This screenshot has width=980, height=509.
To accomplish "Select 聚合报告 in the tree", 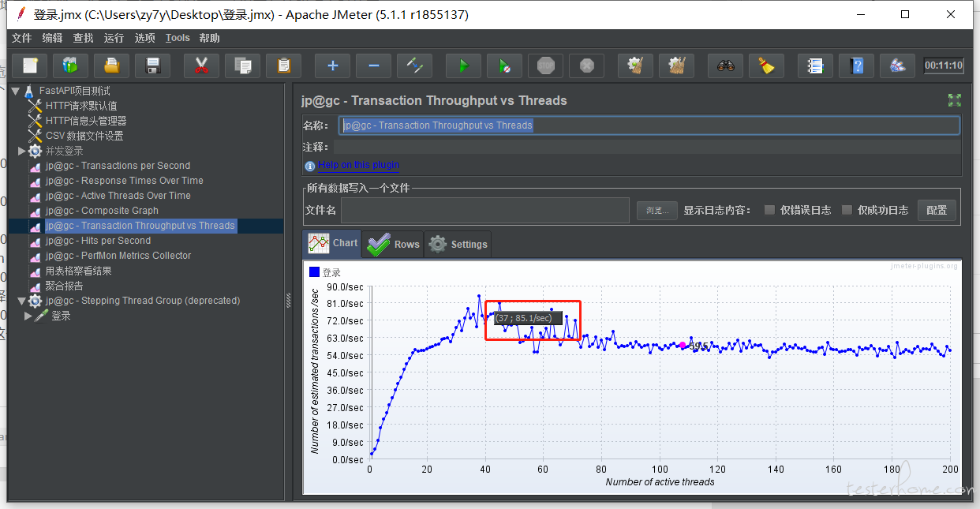I will tap(64, 286).
